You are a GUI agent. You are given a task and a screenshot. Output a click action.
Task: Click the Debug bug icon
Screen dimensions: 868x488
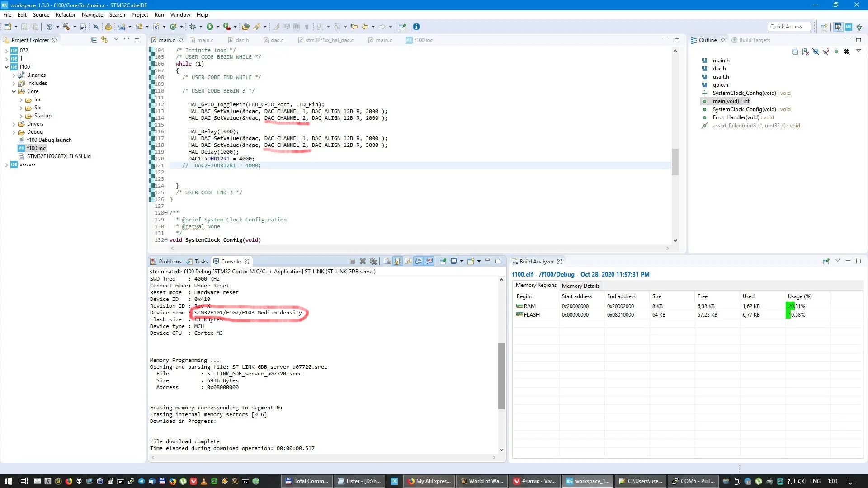[193, 27]
